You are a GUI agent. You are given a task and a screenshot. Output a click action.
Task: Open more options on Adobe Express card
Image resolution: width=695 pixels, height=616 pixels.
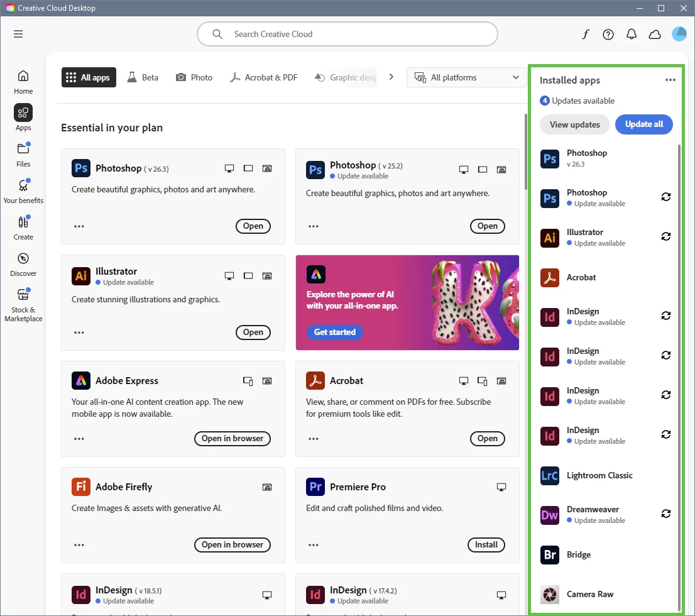(79, 439)
